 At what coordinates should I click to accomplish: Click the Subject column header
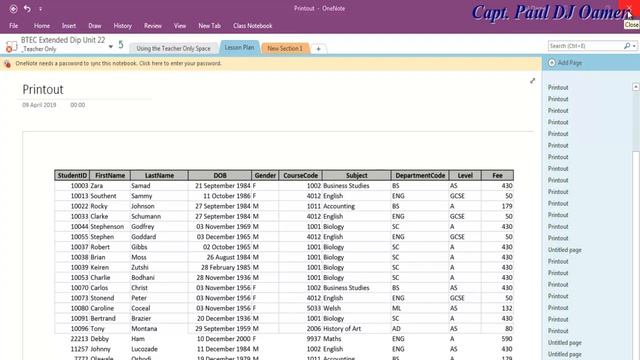(x=356, y=176)
